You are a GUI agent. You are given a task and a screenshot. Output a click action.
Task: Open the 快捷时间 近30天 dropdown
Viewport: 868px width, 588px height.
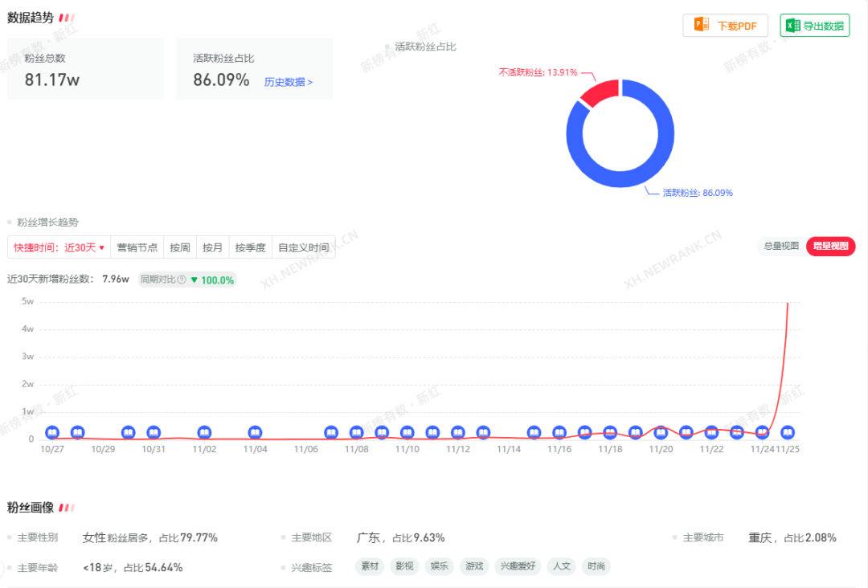tap(59, 247)
